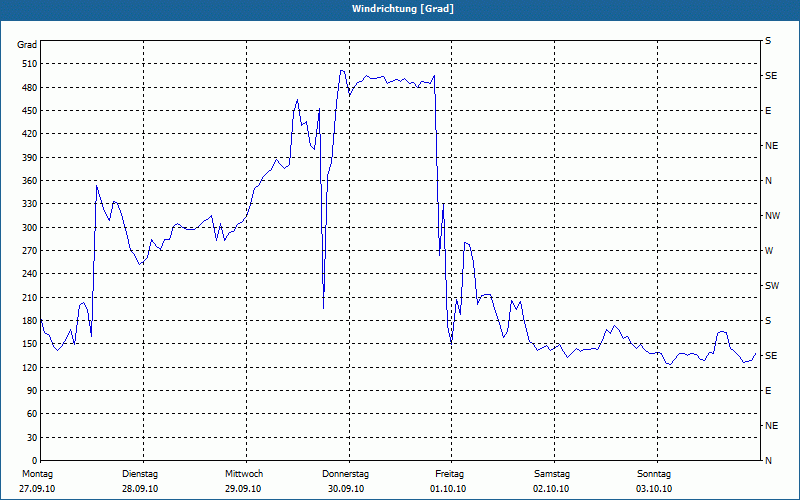
Task: Select the 480 left axis value
Action: [30, 88]
